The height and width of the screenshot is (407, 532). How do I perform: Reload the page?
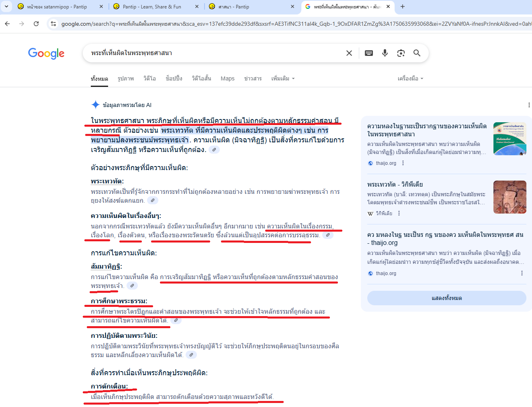[36, 24]
